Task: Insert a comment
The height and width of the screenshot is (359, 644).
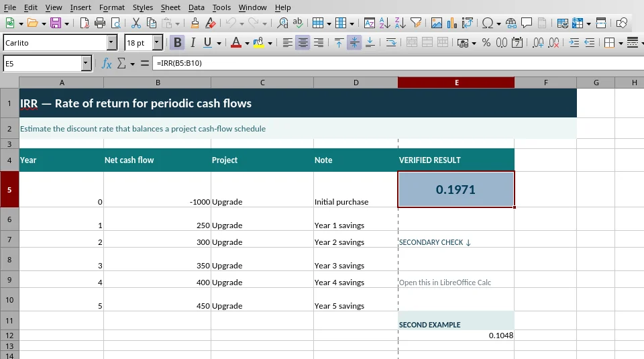Action: point(527,23)
